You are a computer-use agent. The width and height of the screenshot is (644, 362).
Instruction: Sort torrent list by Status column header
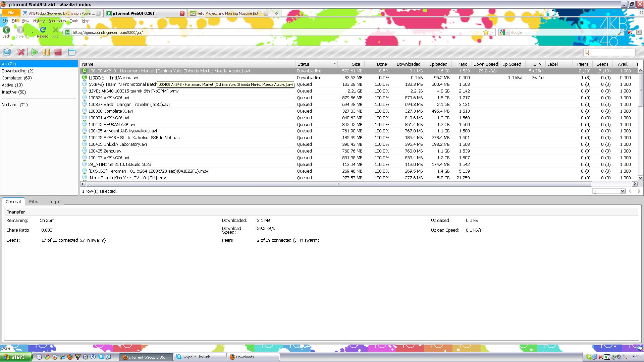point(304,64)
